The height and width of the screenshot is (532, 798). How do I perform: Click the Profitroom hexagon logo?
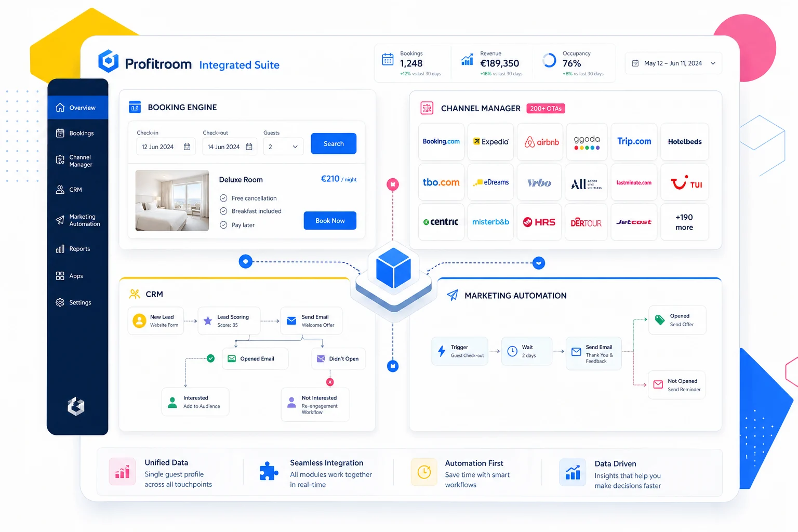pyautogui.click(x=109, y=61)
